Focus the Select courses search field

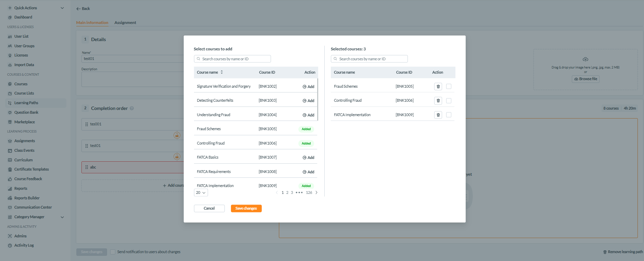click(232, 59)
